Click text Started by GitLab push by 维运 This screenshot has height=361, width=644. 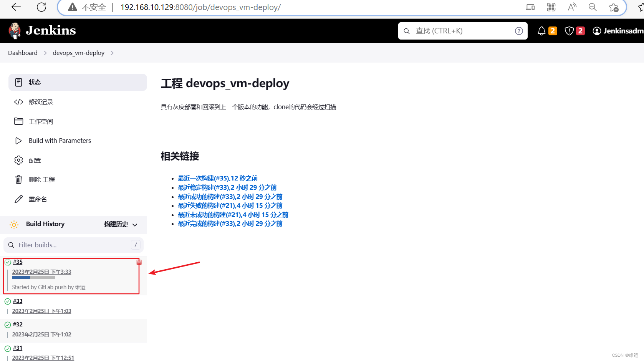49,287
